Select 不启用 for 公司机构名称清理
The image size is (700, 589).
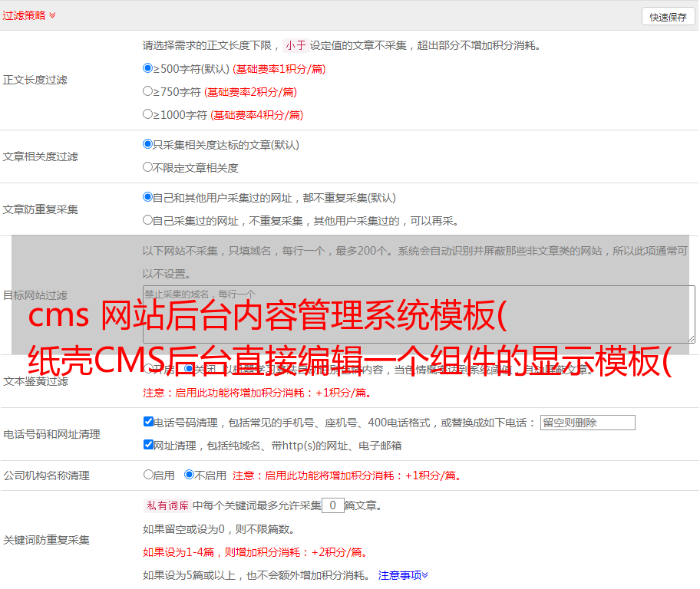(x=190, y=475)
